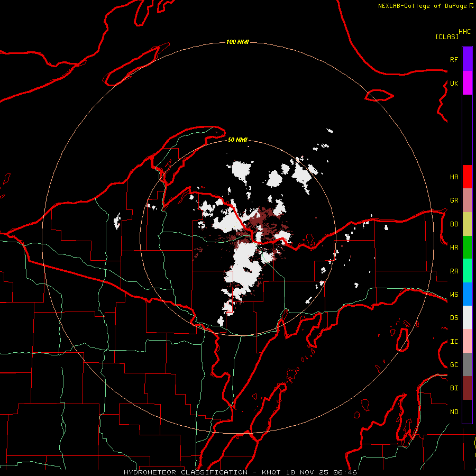Viewport: 476px width, 476px height.
Task: Click the HA red legend swatch
Action: pos(467,177)
